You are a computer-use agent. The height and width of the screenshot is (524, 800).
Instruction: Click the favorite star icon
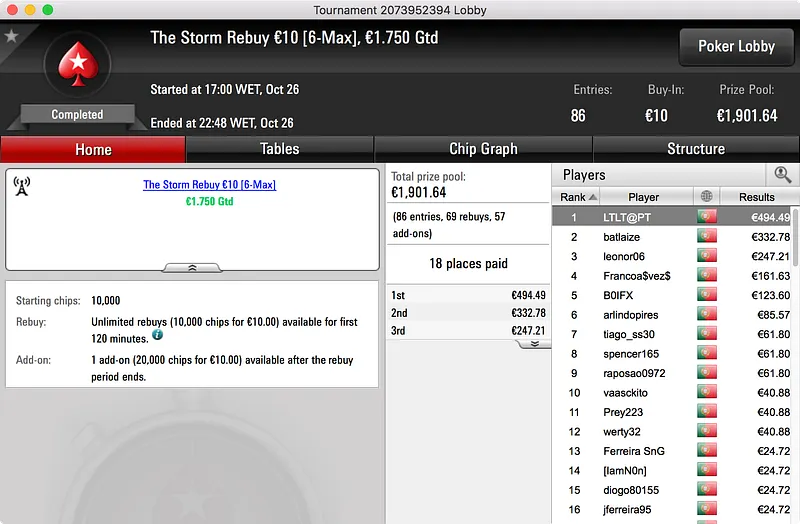11,36
